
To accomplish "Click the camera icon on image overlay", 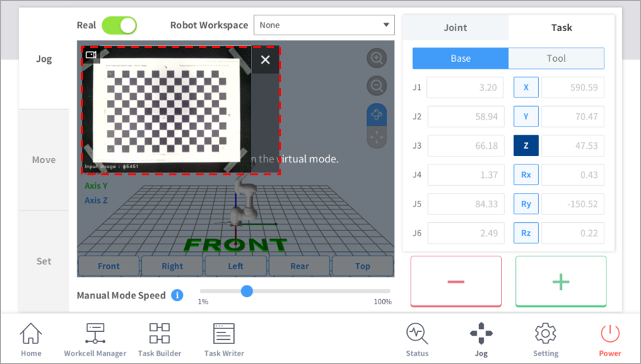I will (91, 55).
